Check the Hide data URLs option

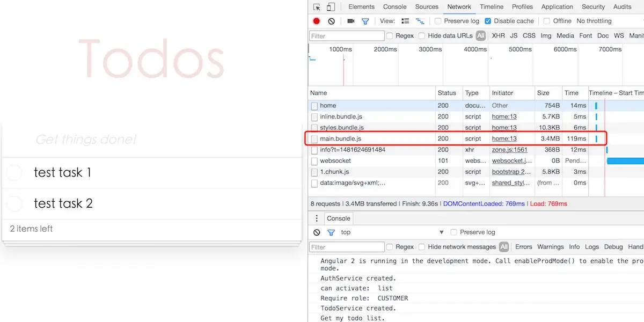click(422, 36)
